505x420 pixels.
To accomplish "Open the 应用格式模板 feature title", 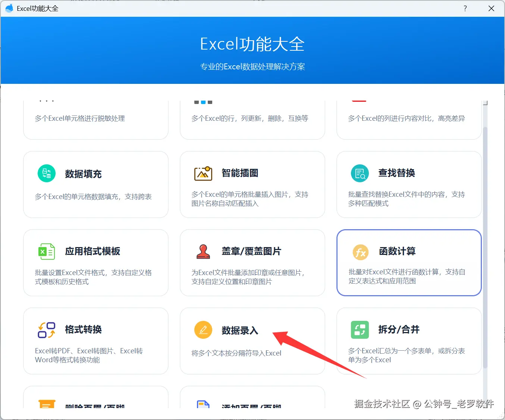I will coord(92,251).
